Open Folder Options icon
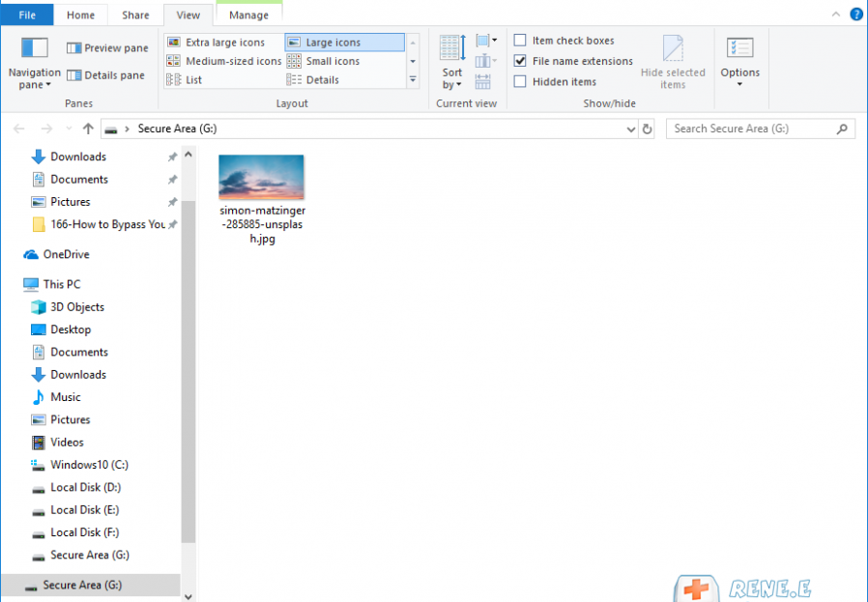Screen dimensions: 868x602 click(739, 48)
